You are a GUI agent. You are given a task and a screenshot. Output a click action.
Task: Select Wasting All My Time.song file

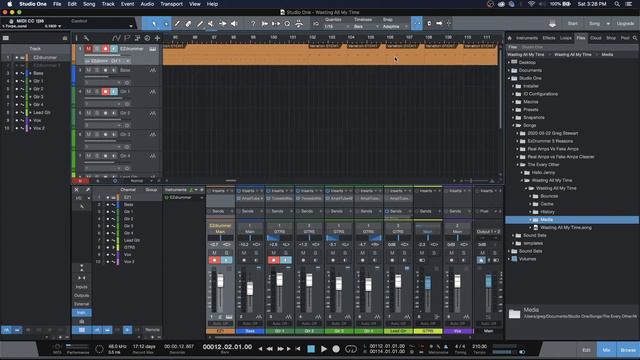(566, 227)
